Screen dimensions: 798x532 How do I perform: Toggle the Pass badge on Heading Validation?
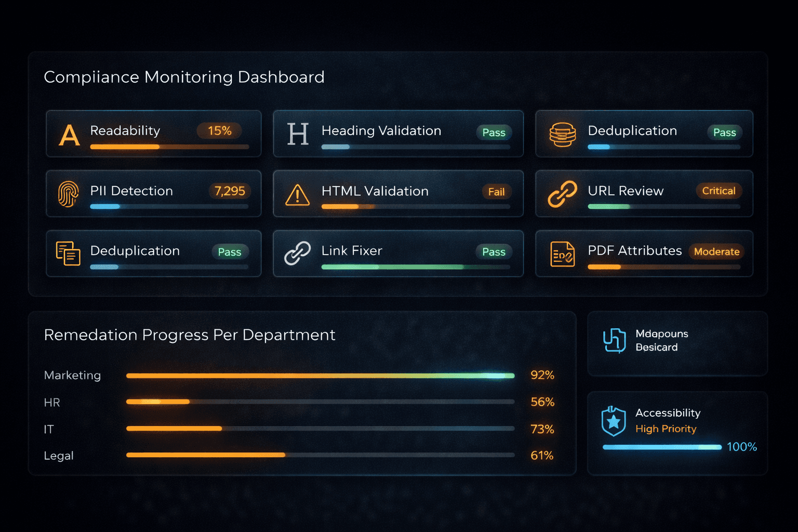pos(493,132)
